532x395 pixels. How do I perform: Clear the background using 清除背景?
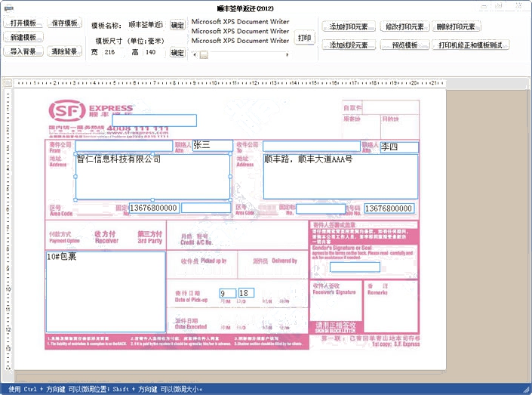[66, 51]
